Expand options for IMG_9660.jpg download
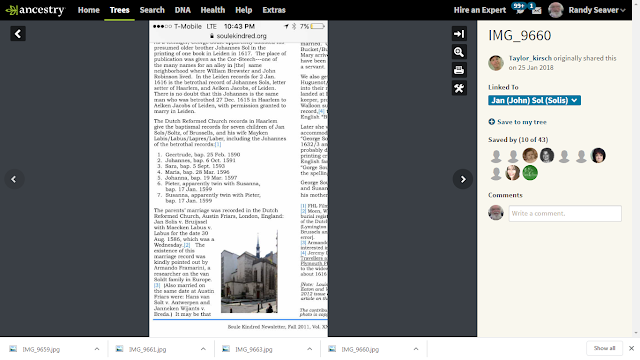Image resolution: width=640 pixels, height=360 pixels. pyautogui.click(x=416, y=349)
